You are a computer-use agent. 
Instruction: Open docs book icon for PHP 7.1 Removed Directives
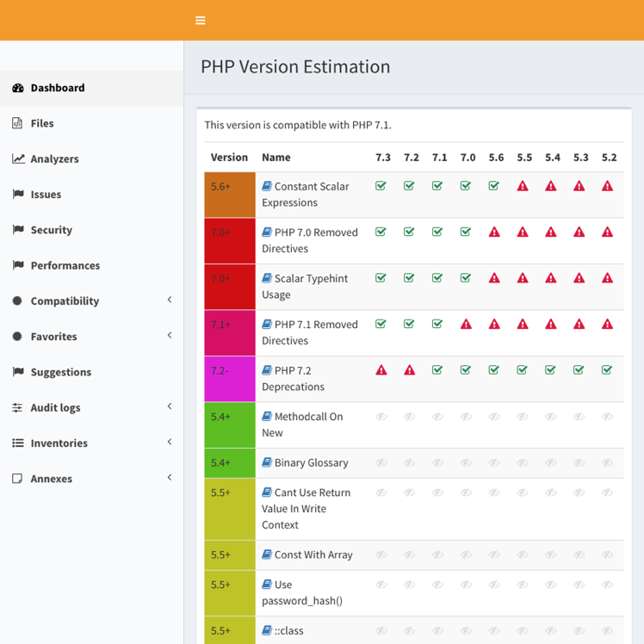pyautogui.click(x=267, y=324)
